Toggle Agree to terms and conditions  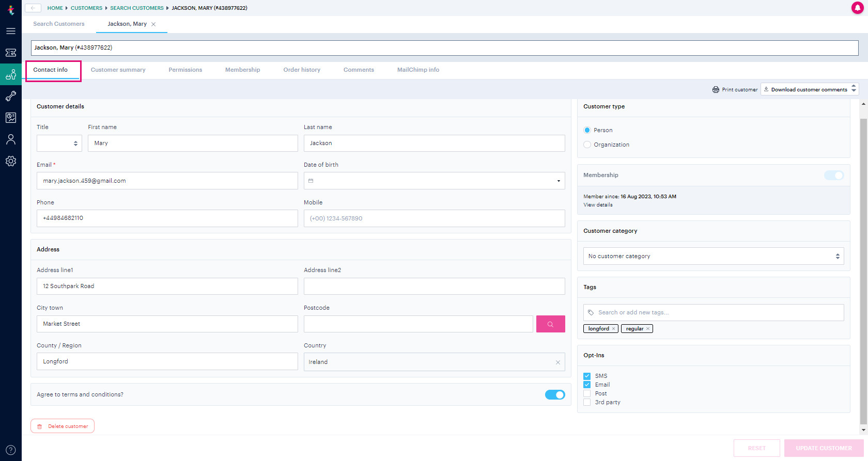(x=555, y=395)
